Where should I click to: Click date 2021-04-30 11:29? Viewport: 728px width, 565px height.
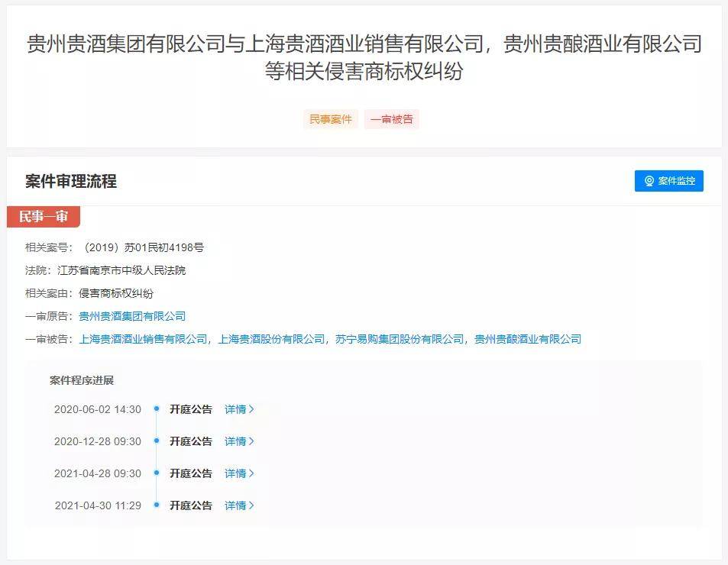tap(98, 505)
